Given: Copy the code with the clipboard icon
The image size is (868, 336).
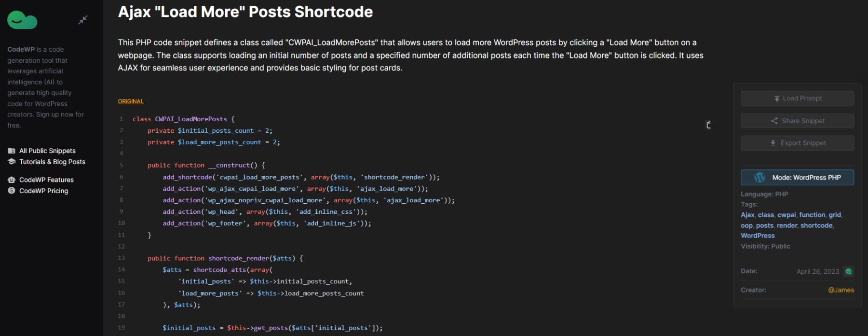Looking at the screenshot, I should pyautogui.click(x=708, y=125).
